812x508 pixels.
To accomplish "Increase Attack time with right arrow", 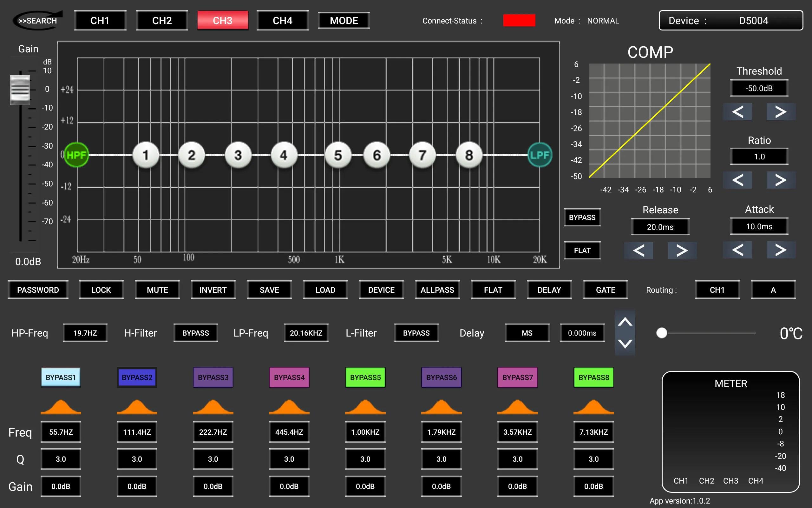I will (x=781, y=250).
